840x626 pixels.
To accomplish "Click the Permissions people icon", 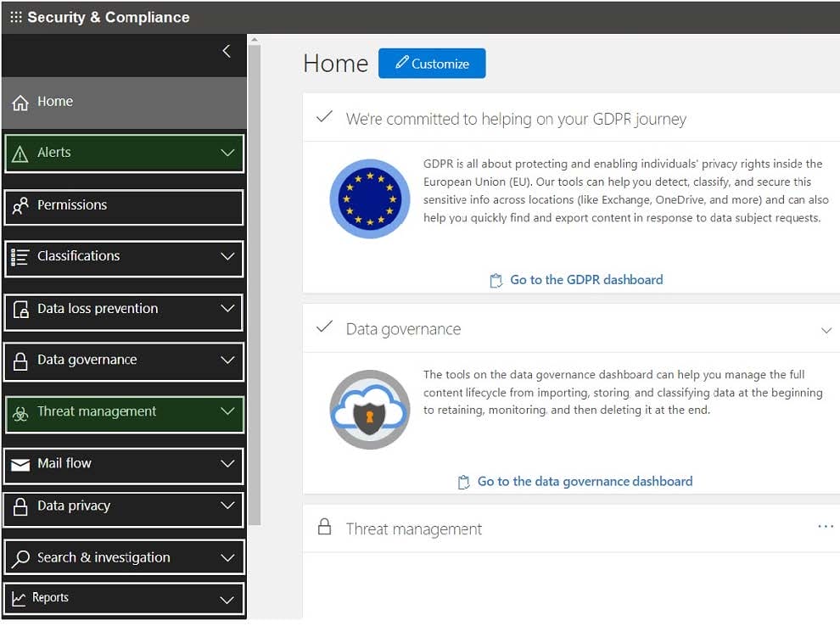I will pos(20,206).
